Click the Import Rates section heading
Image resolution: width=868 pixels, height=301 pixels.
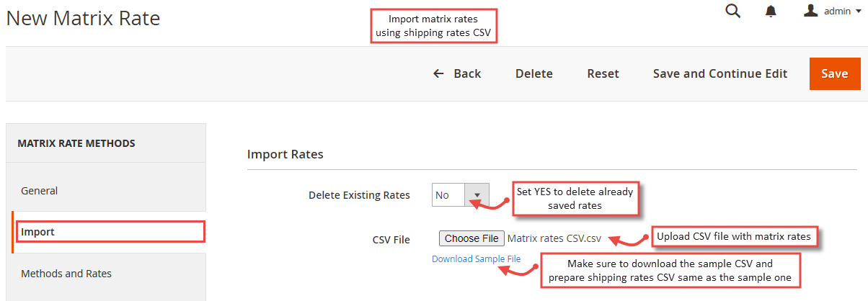pos(285,154)
